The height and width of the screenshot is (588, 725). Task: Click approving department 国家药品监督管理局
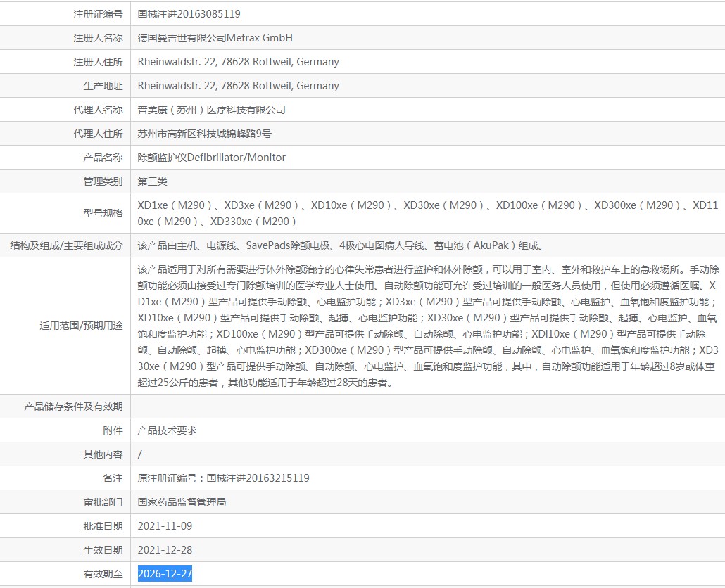(182, 502)
